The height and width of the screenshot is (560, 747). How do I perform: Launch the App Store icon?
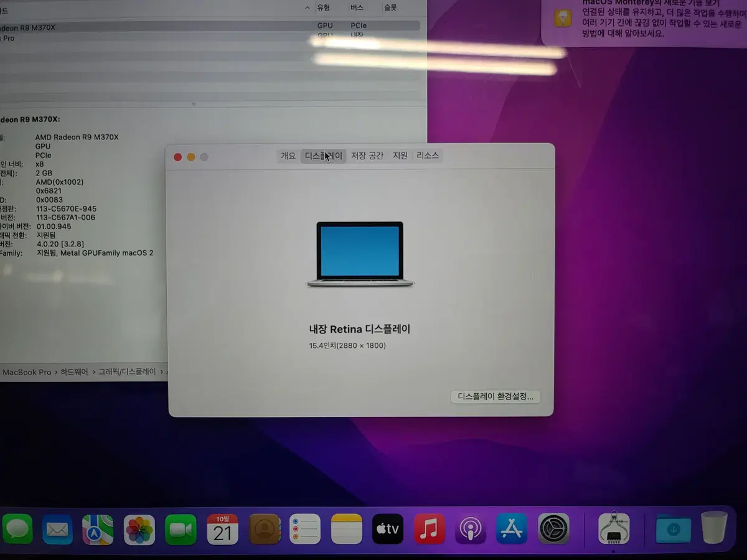click(x=512, y=530)
